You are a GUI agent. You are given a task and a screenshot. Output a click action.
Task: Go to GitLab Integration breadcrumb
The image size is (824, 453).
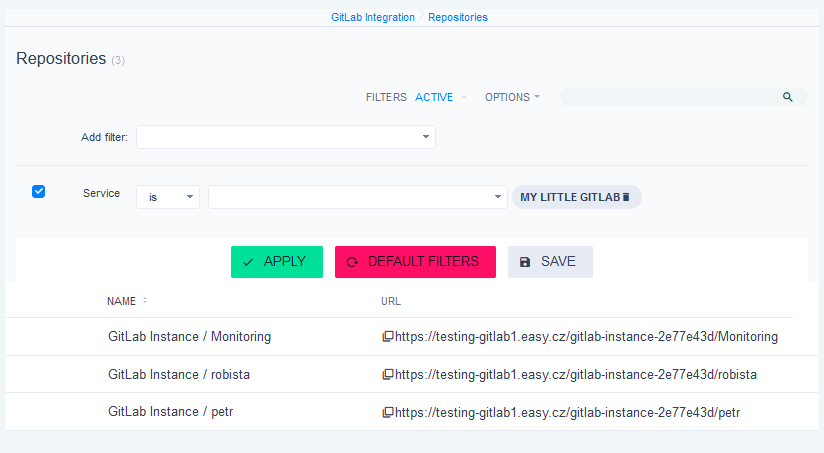click(x=373, y=17)
